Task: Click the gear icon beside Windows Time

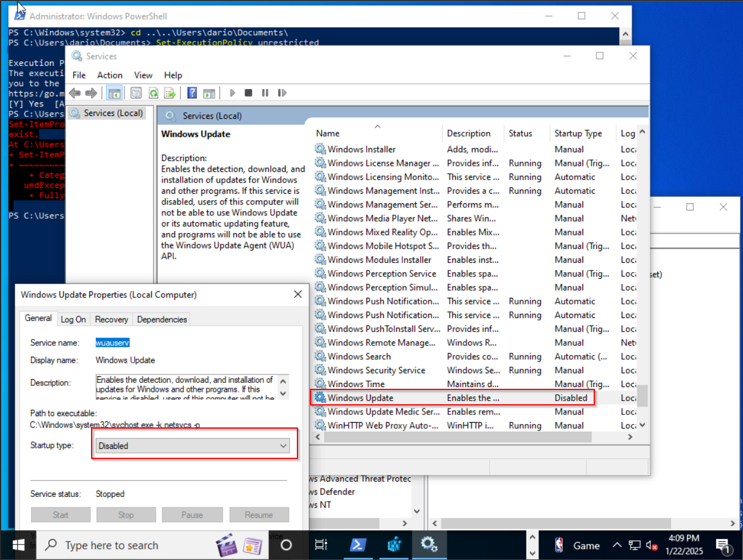Action: click(x=321, y=384)
